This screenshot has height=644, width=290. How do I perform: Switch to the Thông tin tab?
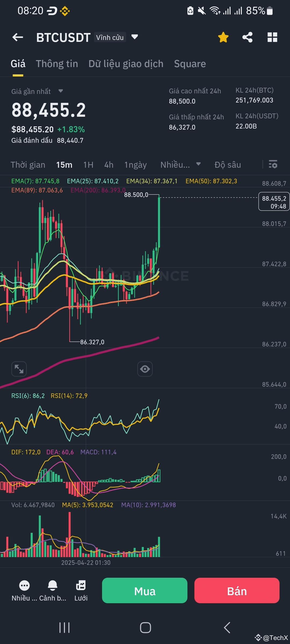pos(57,64)
